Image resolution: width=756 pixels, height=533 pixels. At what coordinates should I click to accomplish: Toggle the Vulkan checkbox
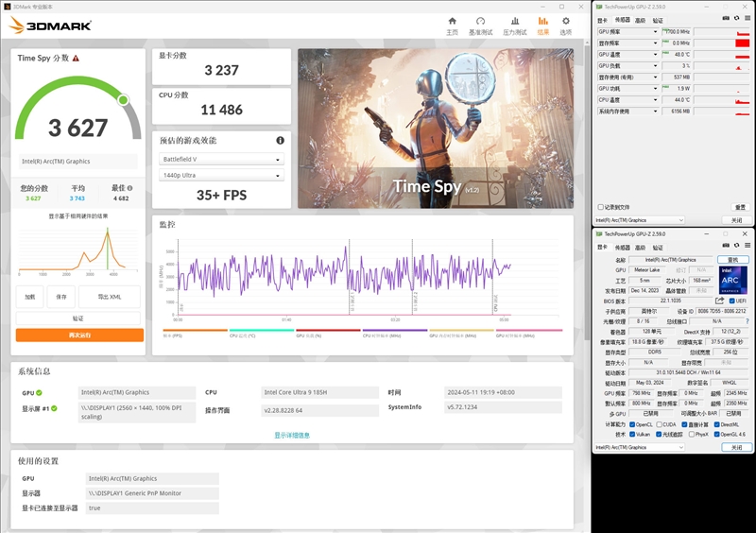[632, 434]
